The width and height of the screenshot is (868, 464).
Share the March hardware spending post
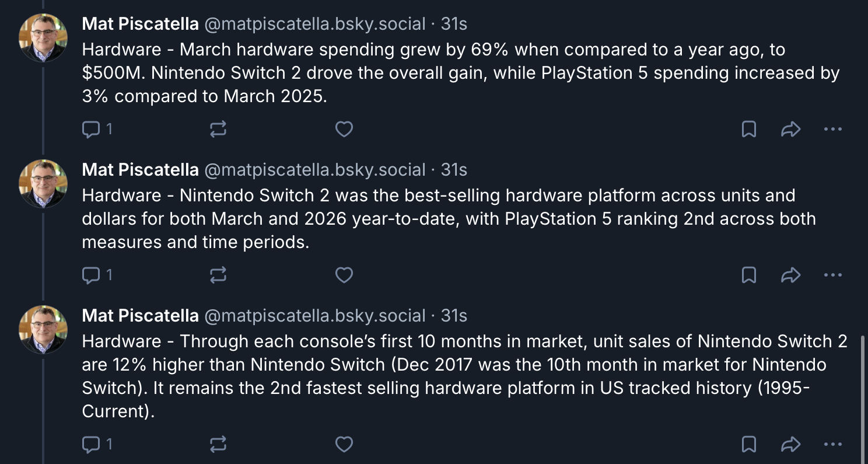pos(790,129)
